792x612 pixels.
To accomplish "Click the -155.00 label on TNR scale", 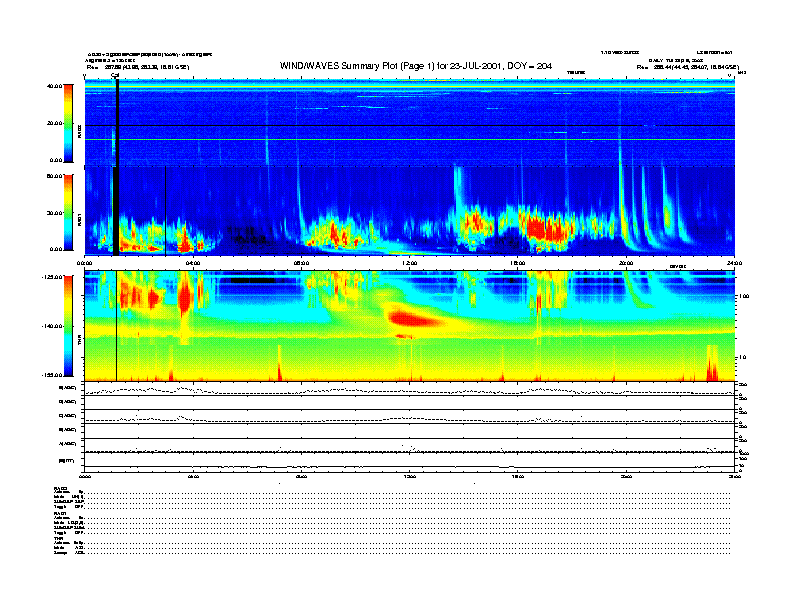I will coord(52,375).
